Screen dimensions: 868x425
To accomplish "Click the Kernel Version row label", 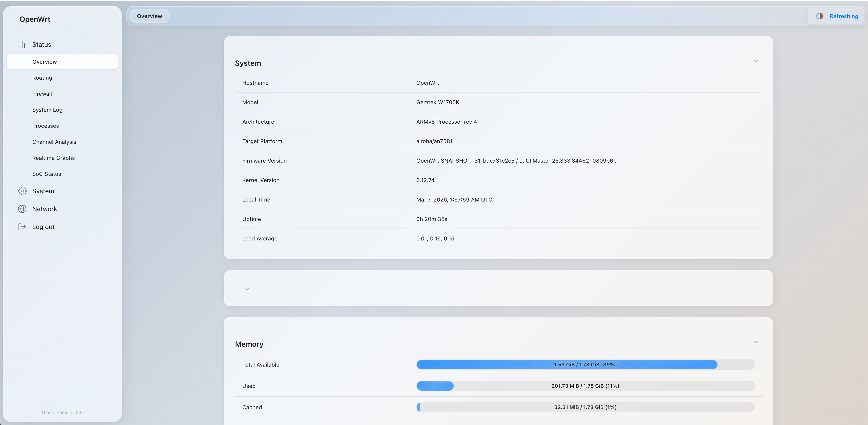I will coord(261,180).
